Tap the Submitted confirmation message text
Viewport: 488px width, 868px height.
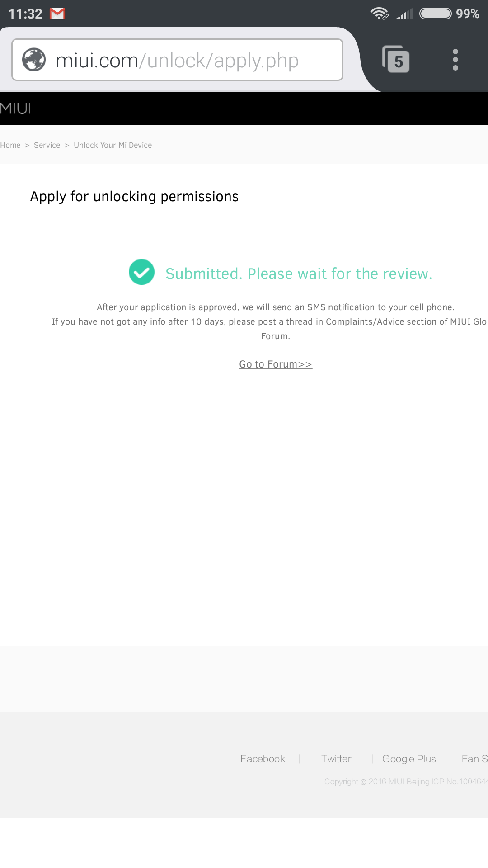coord(299,274)
